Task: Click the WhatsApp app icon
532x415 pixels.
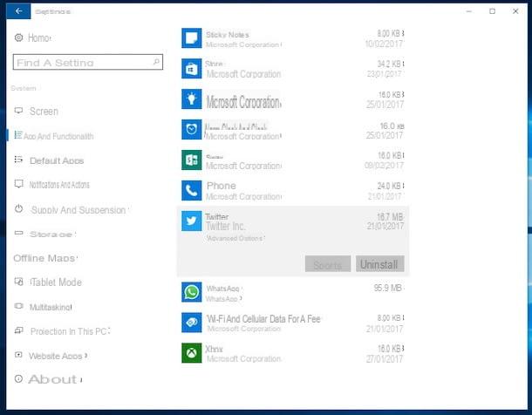Action: coord(192,292)
